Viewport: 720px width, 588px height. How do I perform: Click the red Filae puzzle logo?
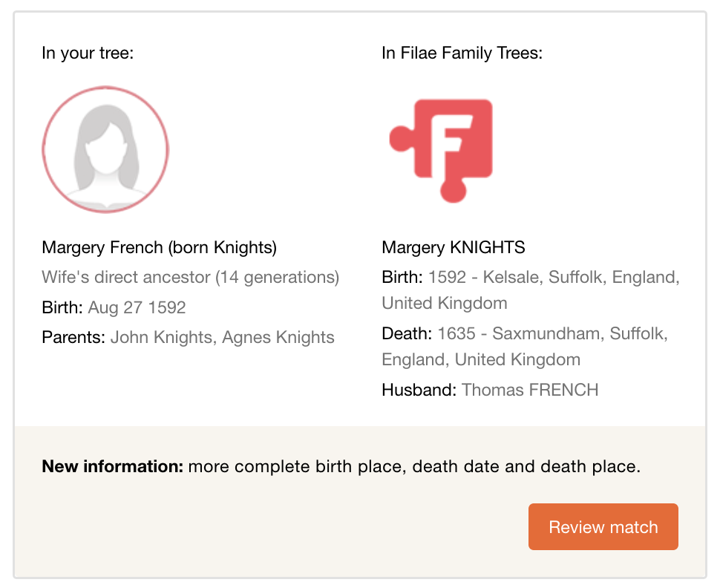coord(442,149)
